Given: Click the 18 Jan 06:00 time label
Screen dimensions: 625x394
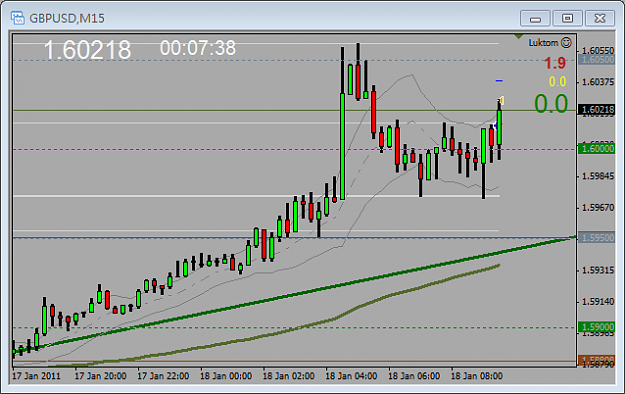Looking at the screenshot, I should click(414, 376).
